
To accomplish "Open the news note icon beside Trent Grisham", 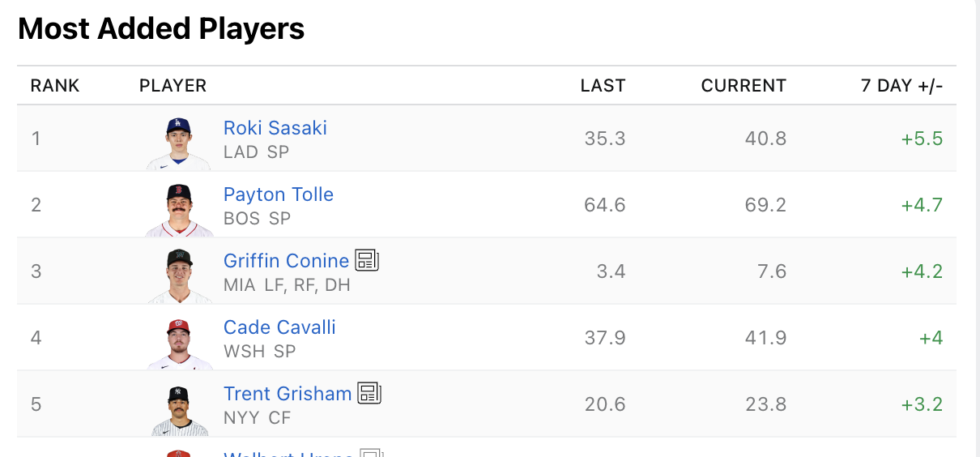I will coord(369,393).
